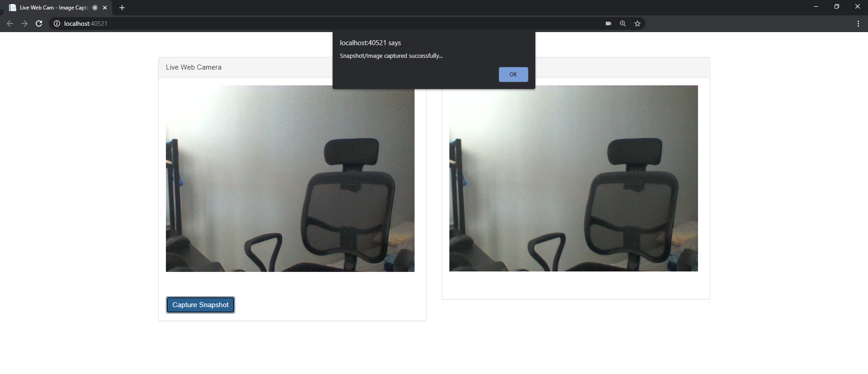This screenshot has height=374, width=868.
Task: Click the zoom magnifier icon in the address bar
Action: pos(623,23)
